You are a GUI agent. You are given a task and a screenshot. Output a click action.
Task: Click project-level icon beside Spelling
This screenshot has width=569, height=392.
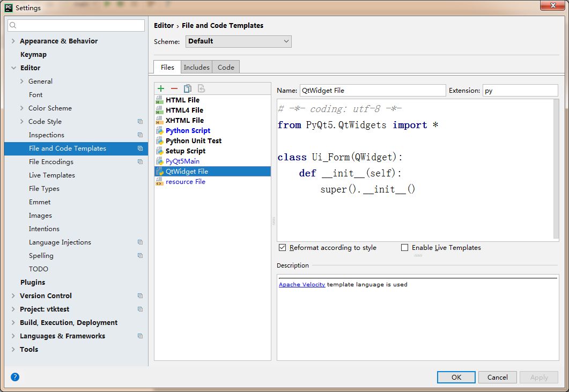[x=140, y=256]
